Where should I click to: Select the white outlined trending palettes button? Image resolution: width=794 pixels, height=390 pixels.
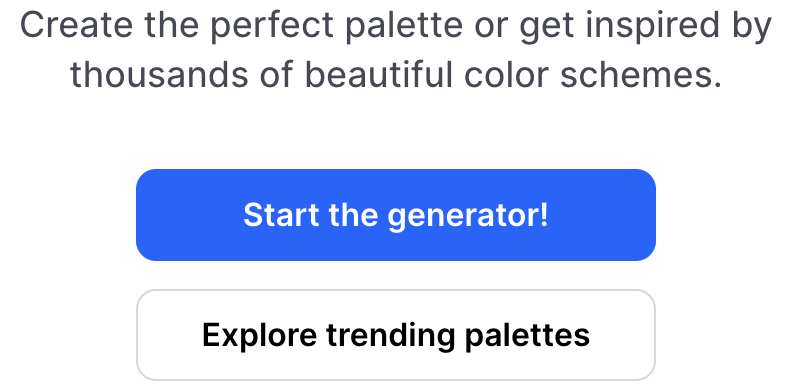pos(396,335)
